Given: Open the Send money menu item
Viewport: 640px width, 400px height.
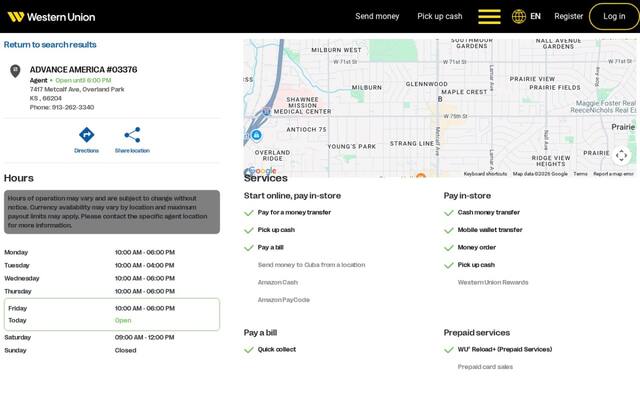Looking at the screenshot, I should click(377, 16).
